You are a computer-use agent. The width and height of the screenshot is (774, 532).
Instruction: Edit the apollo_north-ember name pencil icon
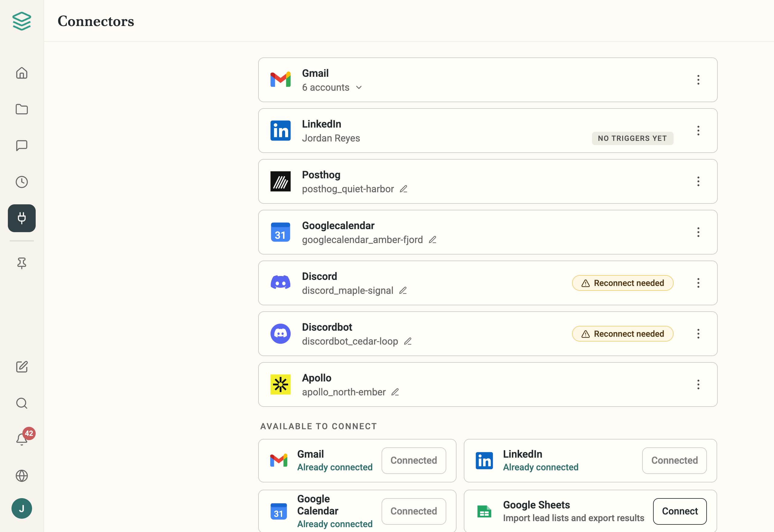tap(395, 392)
